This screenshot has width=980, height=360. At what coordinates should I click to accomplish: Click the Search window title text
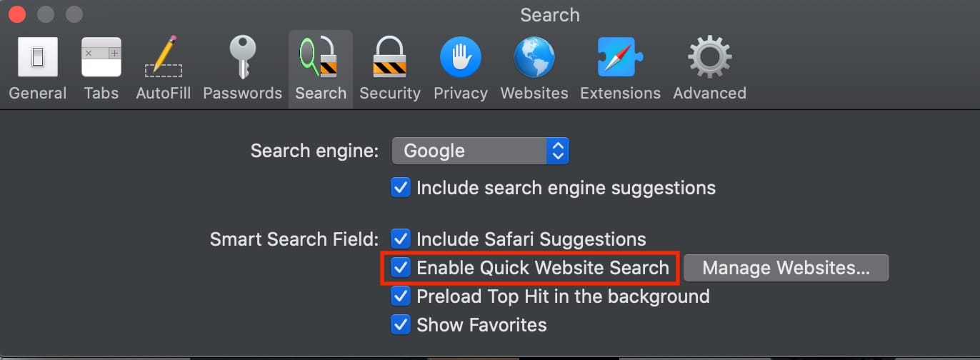pos(549,15)
